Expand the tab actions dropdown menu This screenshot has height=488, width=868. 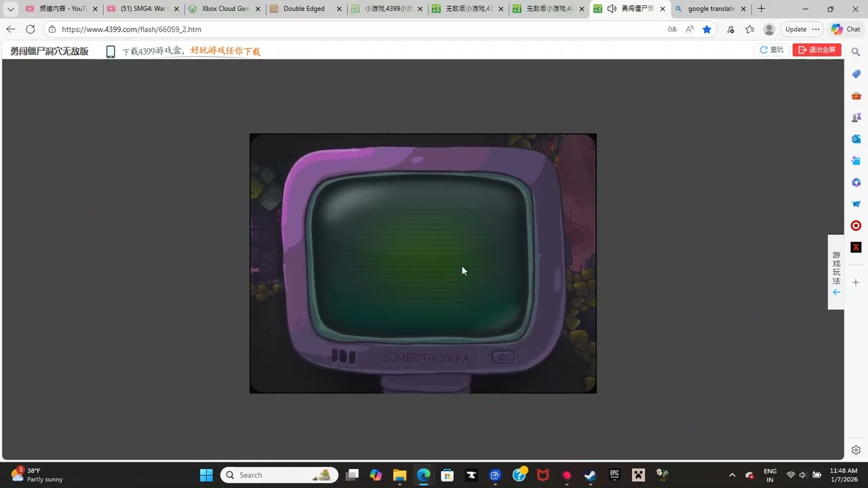(10, 9)
